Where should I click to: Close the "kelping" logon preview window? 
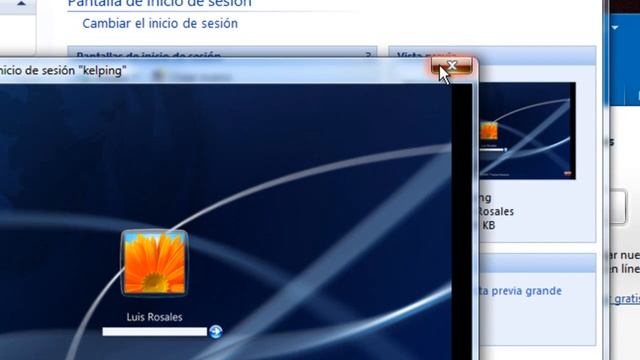(452, 66)
